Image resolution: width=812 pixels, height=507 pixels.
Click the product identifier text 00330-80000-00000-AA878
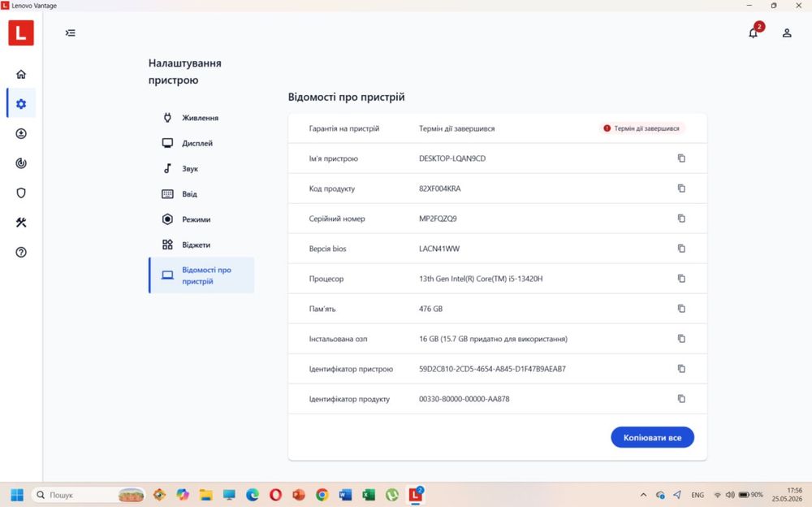(x=464, y=399)
